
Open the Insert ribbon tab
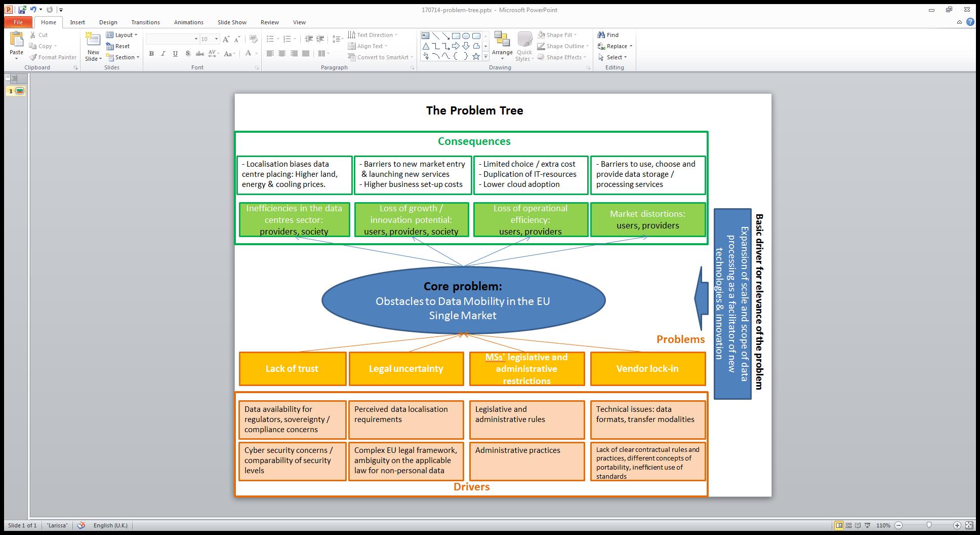click(77, 22)
